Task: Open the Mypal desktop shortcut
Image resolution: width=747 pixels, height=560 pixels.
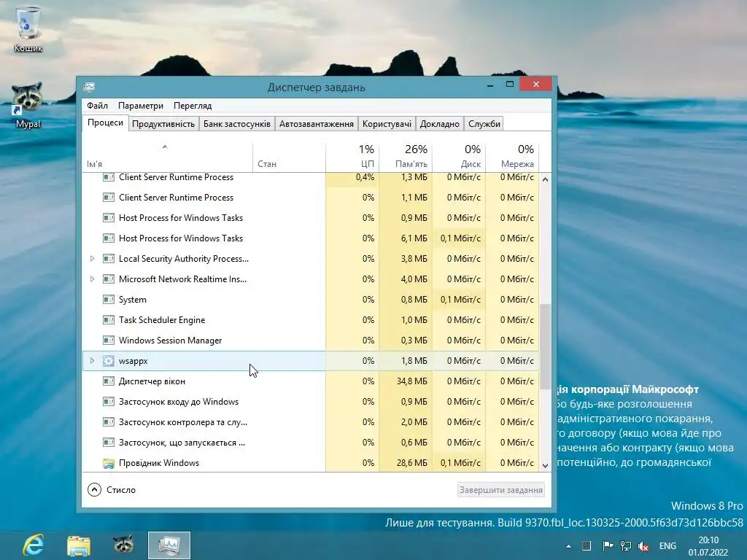Action: (28, 106)
